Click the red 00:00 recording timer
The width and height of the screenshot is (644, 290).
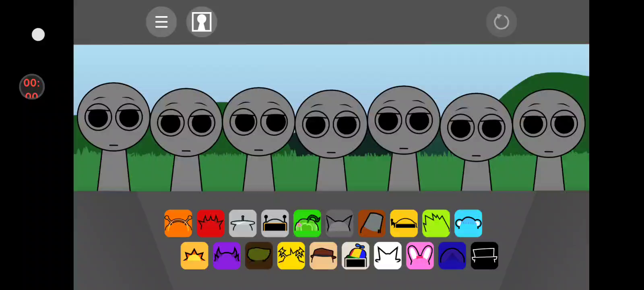[32, 87]
